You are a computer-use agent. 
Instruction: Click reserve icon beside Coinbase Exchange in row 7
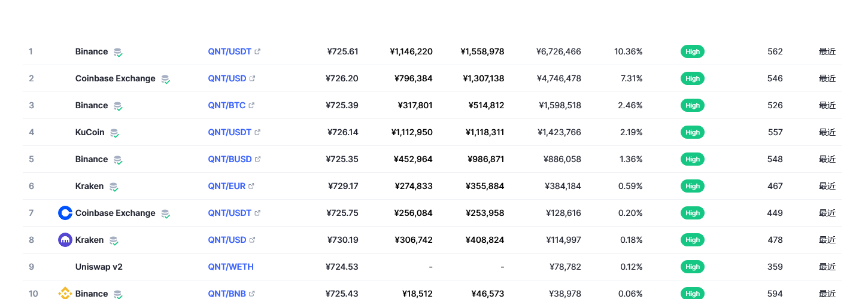click(x=166, y=213)
